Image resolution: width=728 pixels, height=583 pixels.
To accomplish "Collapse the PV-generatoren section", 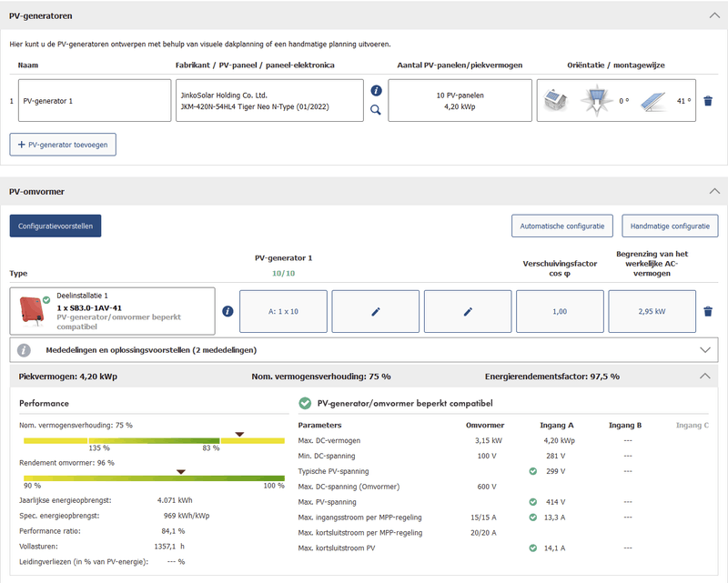I will point(713,15).
